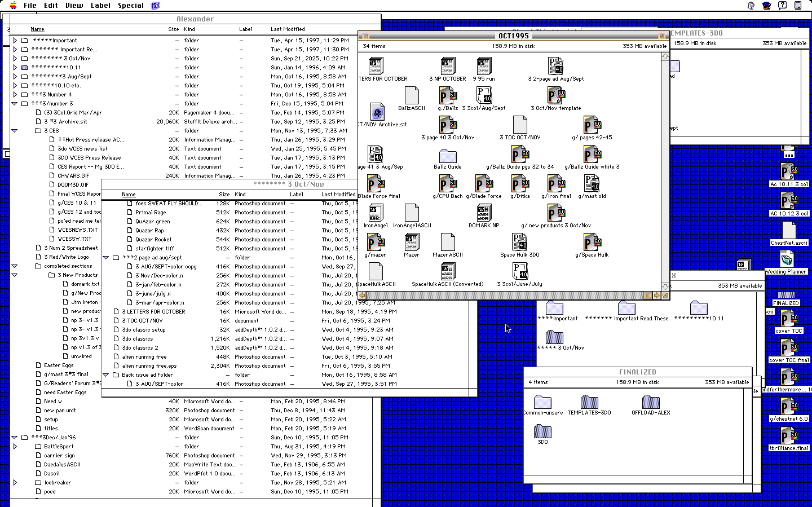Sort the Alexander list by Kind
Screen dimensions: 812x507
(189, 29)
